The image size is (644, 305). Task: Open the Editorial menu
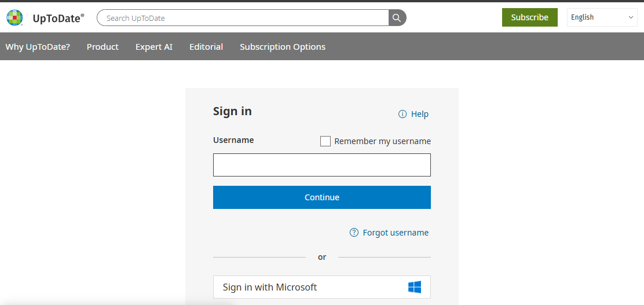pyautogui.click(x=206, y=47)
